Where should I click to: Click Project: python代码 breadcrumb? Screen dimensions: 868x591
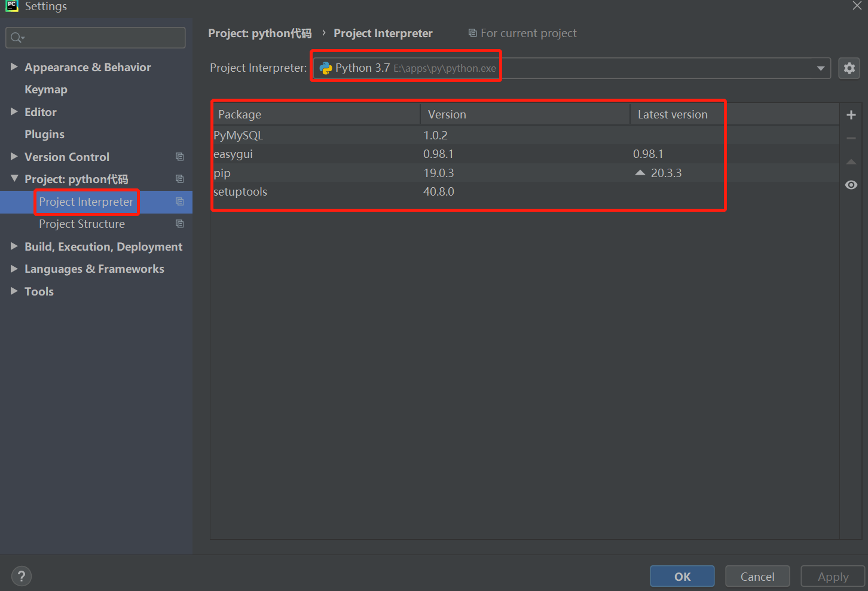click(260, 33)
